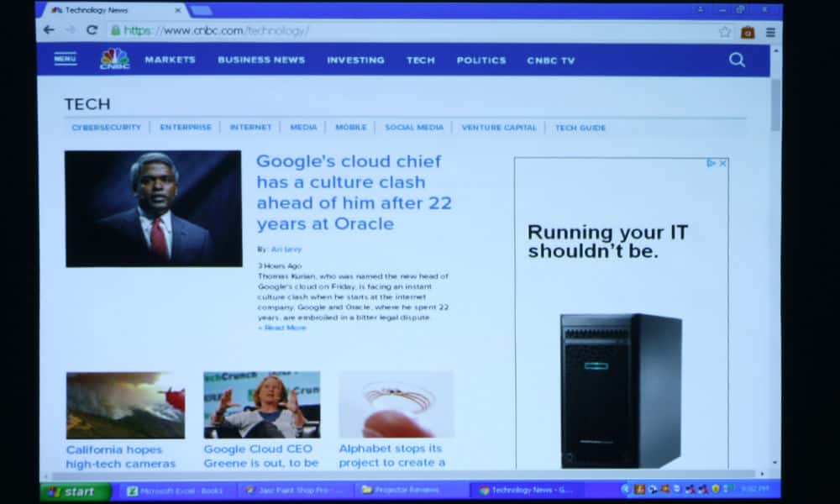840x504 pixels.
Task: Open the Google's cloud chief headline
Action: (354, 192)
